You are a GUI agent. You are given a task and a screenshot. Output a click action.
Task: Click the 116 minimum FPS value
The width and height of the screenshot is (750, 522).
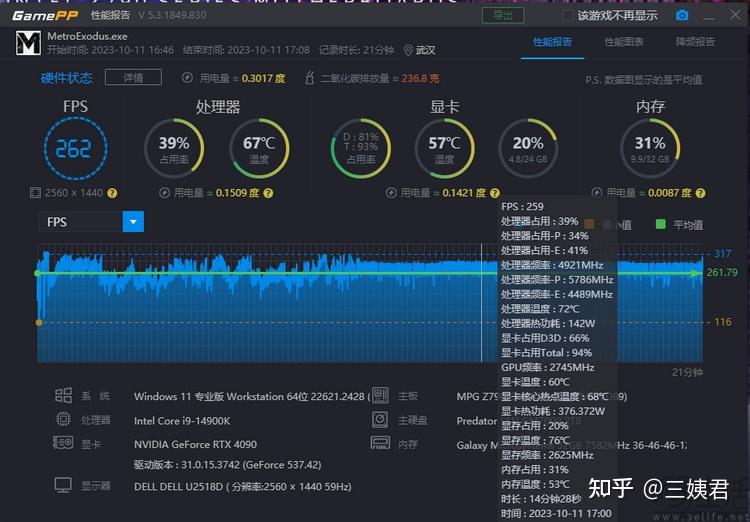pyautogui.click(x=722, y=322)
